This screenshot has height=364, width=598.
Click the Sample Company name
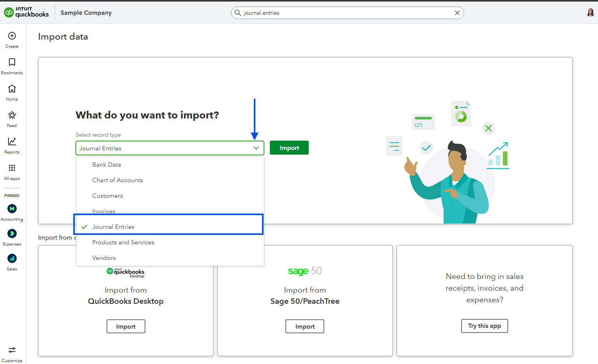[x=86, y=13]
